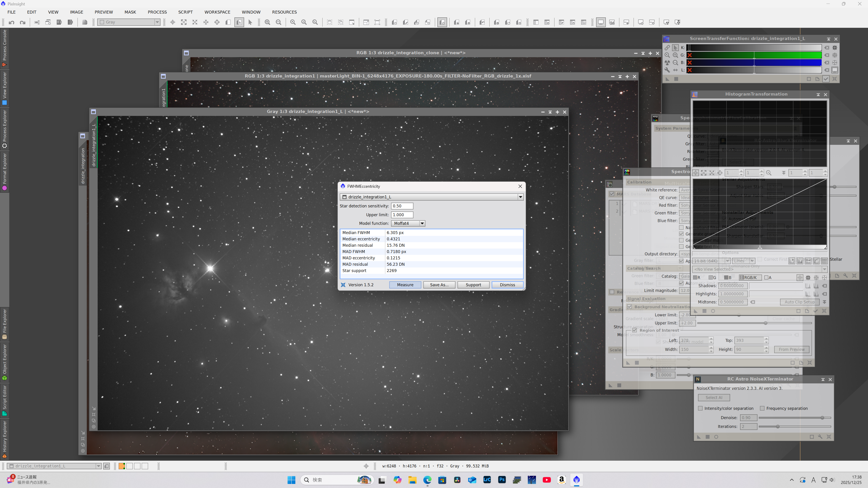Open Photoshop from the Windows taskbar
Viewport: 868px width, 488px height.
click(x=502, y=480)
